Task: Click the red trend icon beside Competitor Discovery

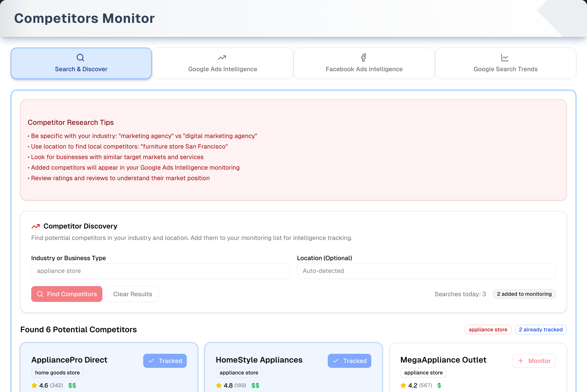Action: tap(36, 226)
